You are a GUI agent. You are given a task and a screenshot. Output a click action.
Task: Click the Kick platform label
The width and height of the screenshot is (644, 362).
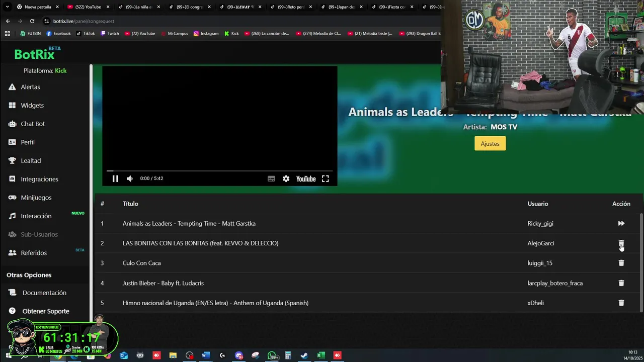(x=60, y=71)
